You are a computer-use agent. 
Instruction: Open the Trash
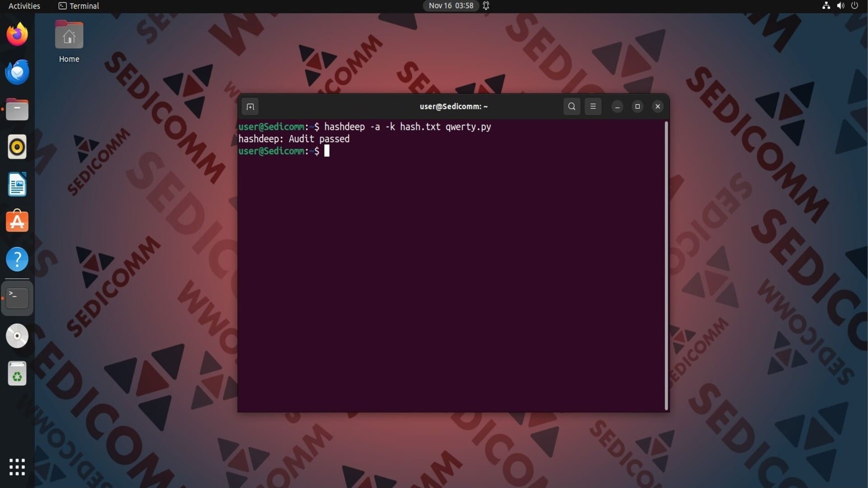coord(17,374)
